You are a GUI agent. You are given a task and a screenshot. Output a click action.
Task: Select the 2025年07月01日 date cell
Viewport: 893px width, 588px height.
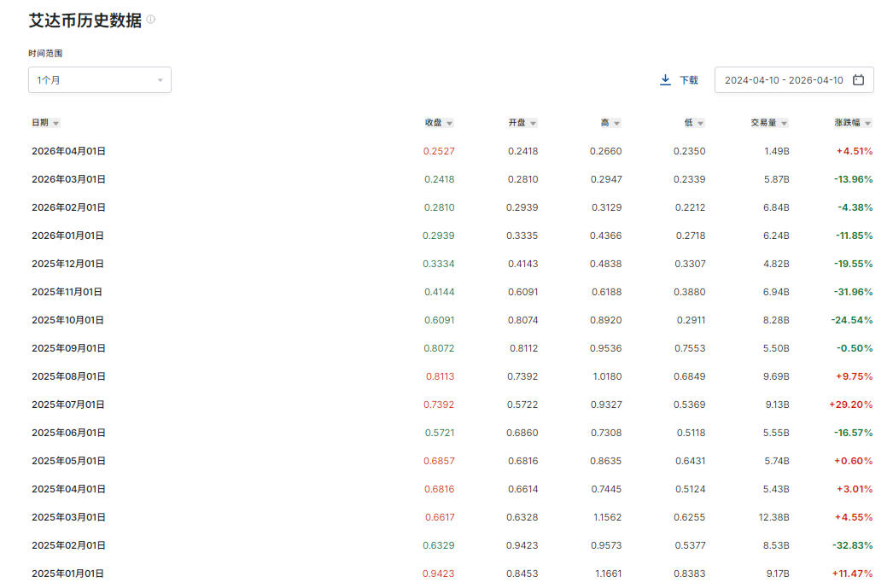coord(67,405)
